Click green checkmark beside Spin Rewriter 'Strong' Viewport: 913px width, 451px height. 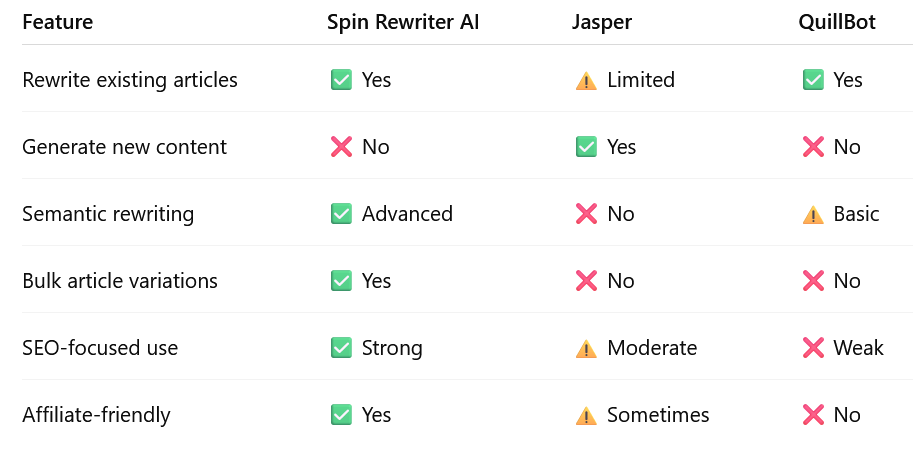tap(341, 348)
